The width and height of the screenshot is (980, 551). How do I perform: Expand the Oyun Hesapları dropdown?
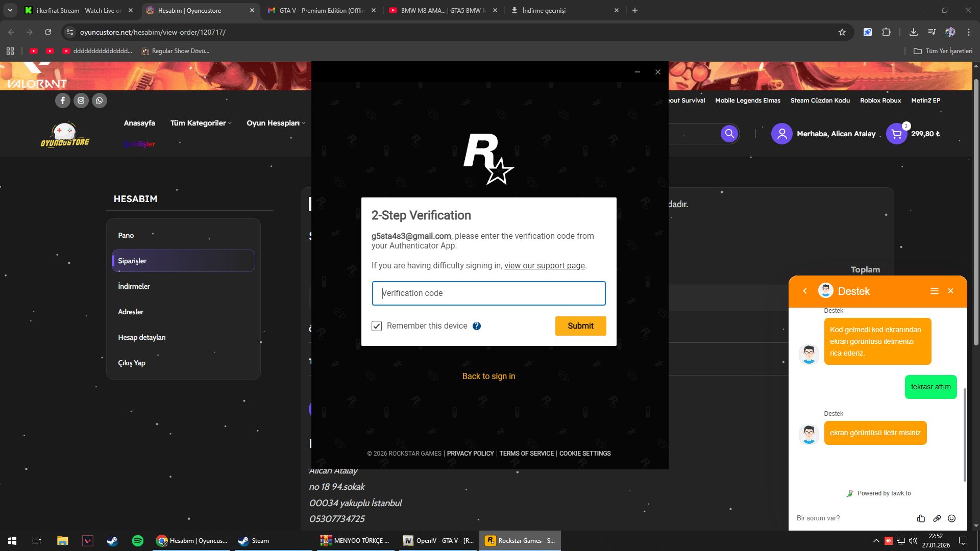(x=276, y=123)
